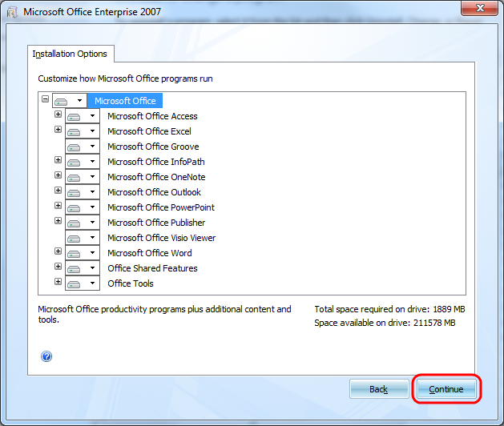Select the Microsoft Office tree label
Viewport: 504px width, 426px height.
(x=125, y=101)
